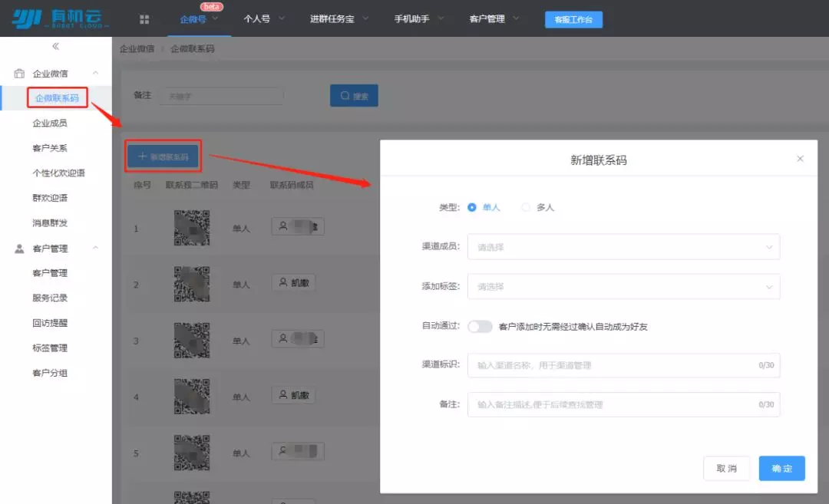The width and height of the screenshot is (829, 504).
Task: Click the 凯撒 member tag in row 2
Action: pos(293,283)
